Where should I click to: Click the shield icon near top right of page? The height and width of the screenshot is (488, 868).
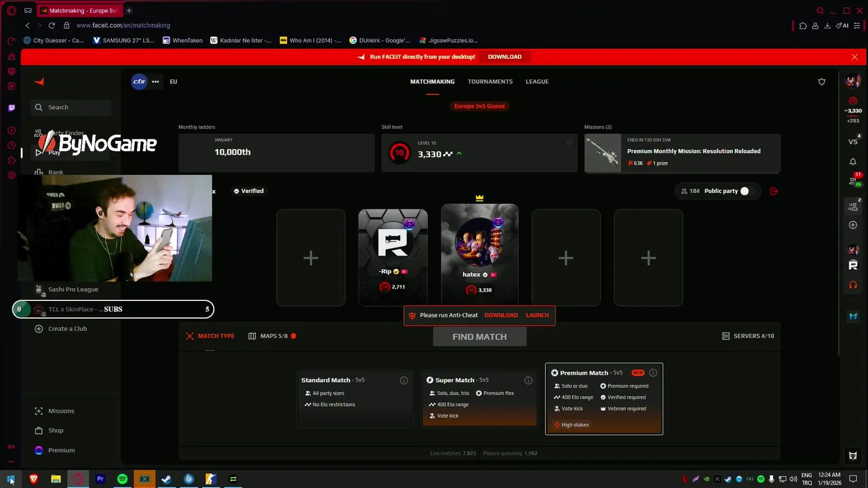click(x=822, y=81)
